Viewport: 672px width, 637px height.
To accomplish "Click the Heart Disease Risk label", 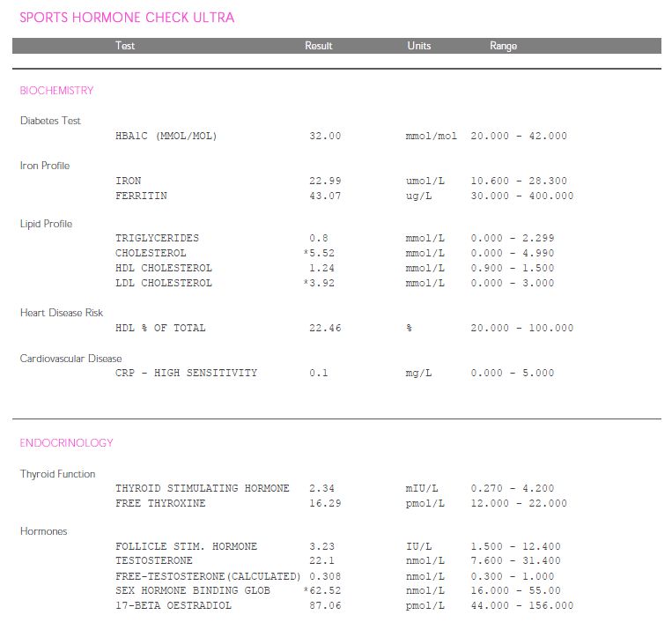I will pos(62,313).
